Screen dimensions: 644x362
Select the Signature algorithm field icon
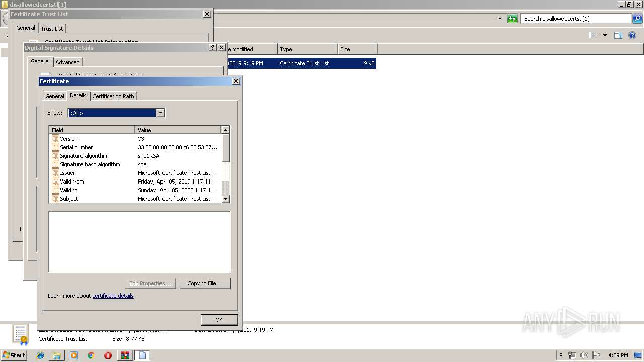tap(55, 156)
